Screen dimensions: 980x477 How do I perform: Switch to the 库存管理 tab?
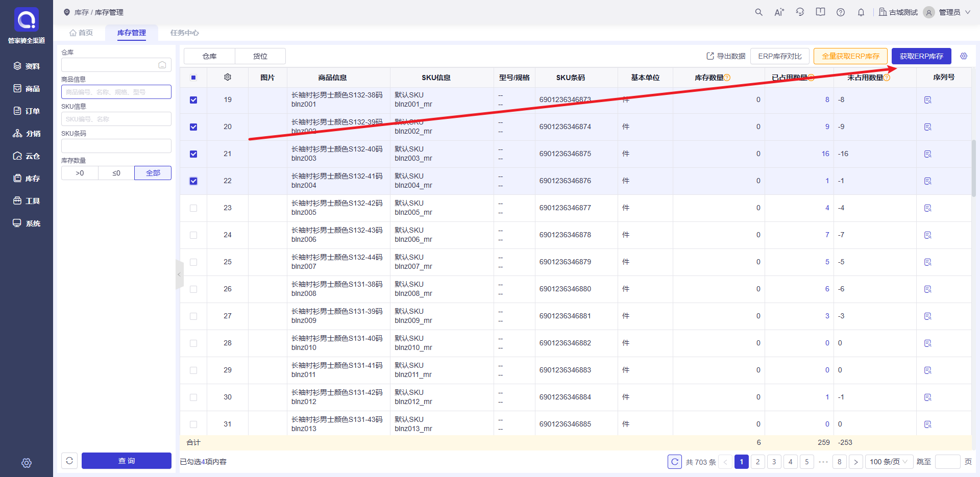tap(132, 33)
